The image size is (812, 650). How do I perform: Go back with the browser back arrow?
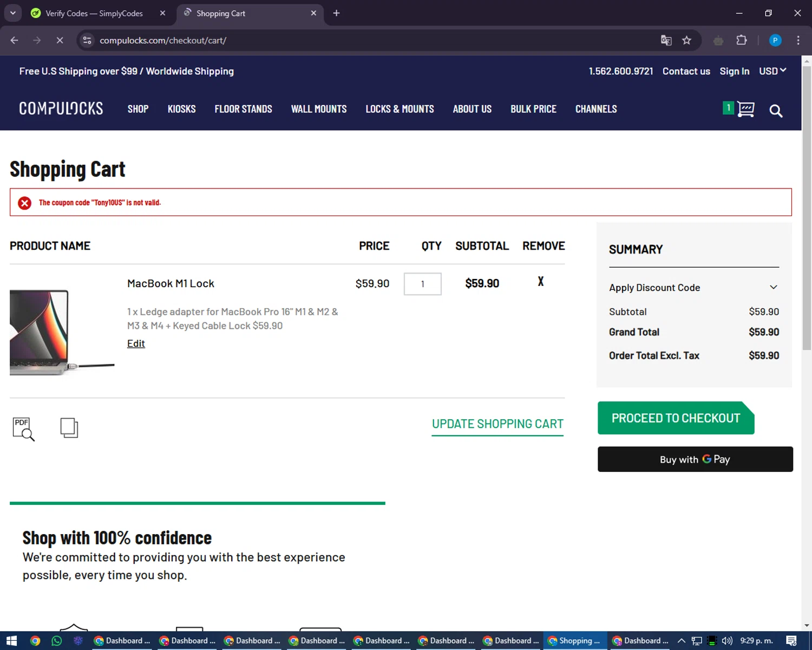15,40
